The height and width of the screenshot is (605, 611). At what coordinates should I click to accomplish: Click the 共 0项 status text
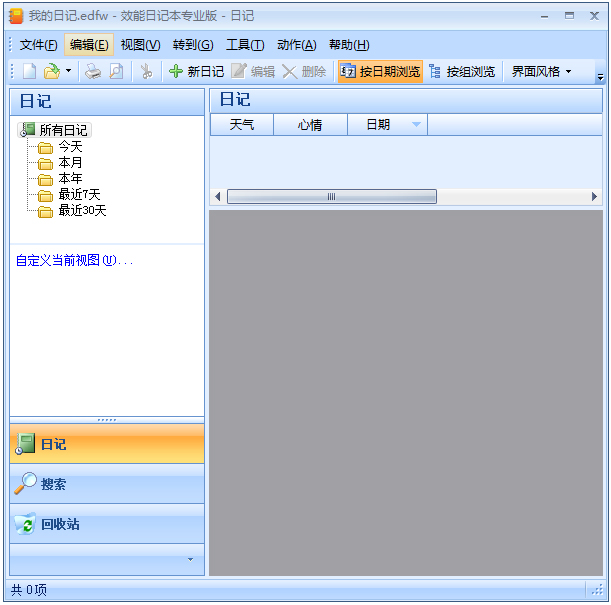pyautogui.click(x=28, y=590)
